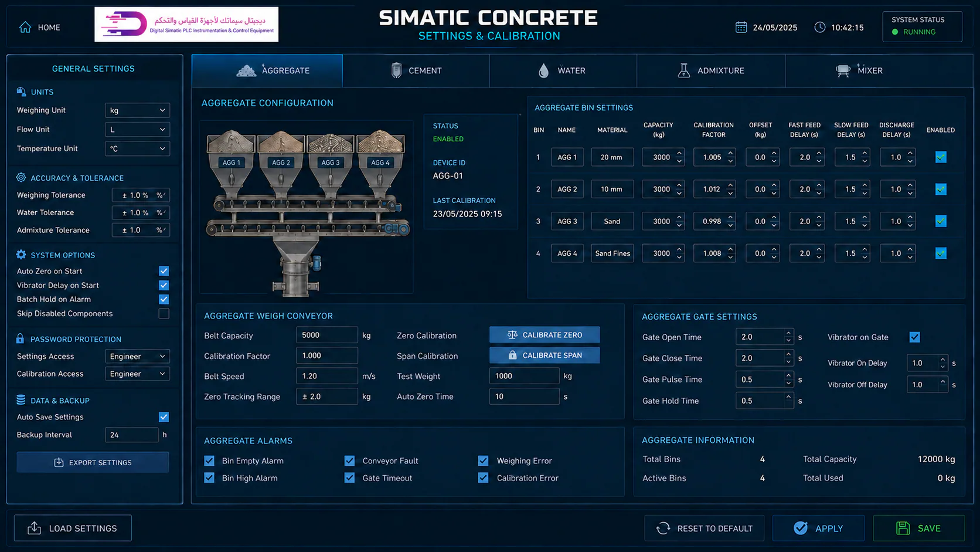The width and height of the screenshot is (980, 552).
Task: Switch to the Cement tab
Action: point(416,70)
